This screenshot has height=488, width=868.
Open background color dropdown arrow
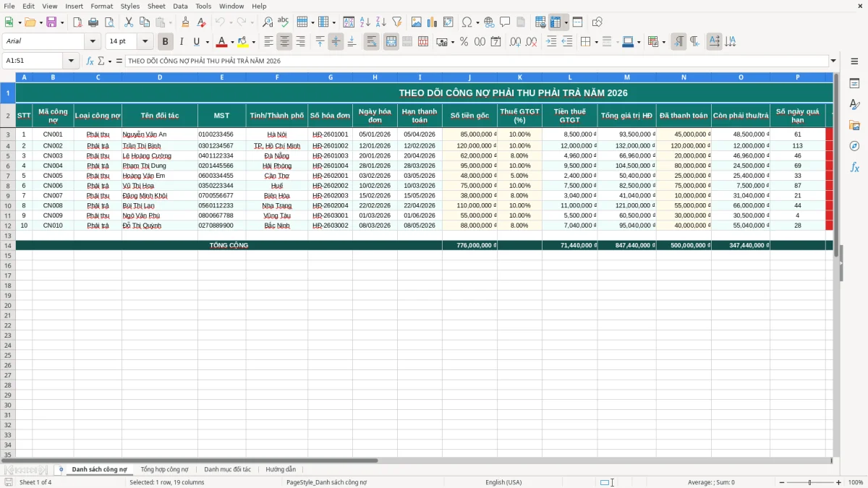pos(253,42)
